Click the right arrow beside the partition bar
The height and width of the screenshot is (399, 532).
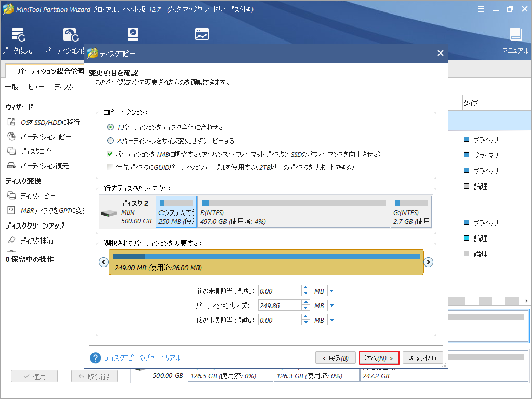click(x=428, y=262)
